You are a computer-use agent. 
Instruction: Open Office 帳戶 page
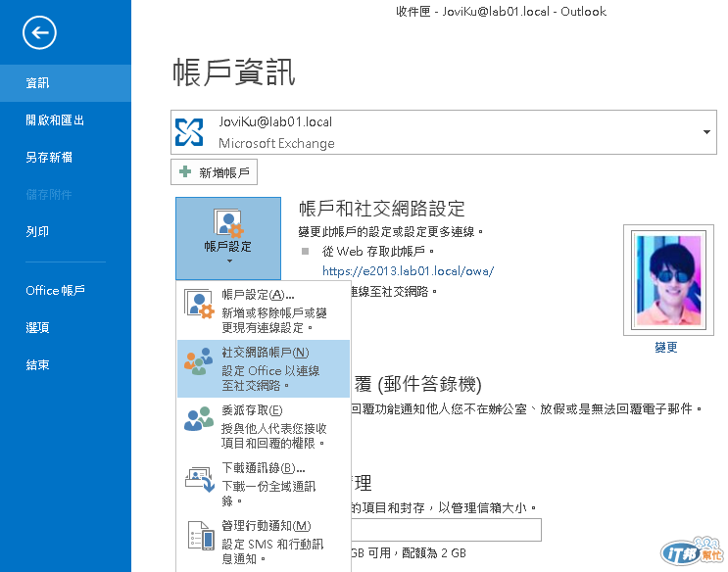[x=66, y=291]
